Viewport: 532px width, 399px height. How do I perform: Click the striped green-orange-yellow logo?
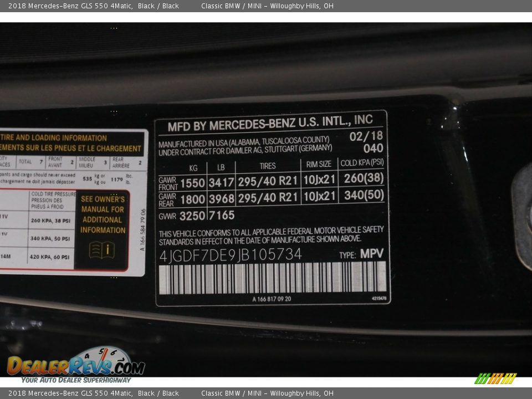495,378
